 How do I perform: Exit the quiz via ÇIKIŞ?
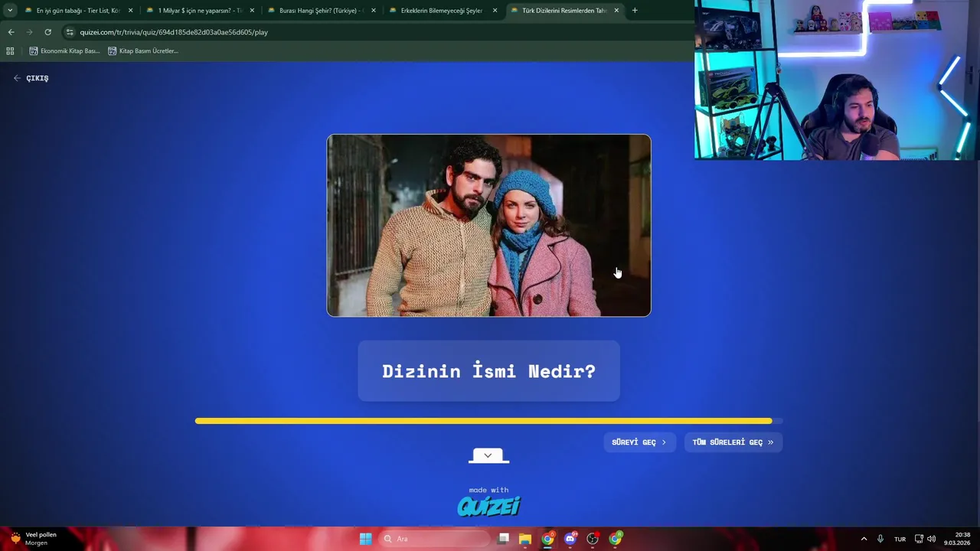point(31,78)
